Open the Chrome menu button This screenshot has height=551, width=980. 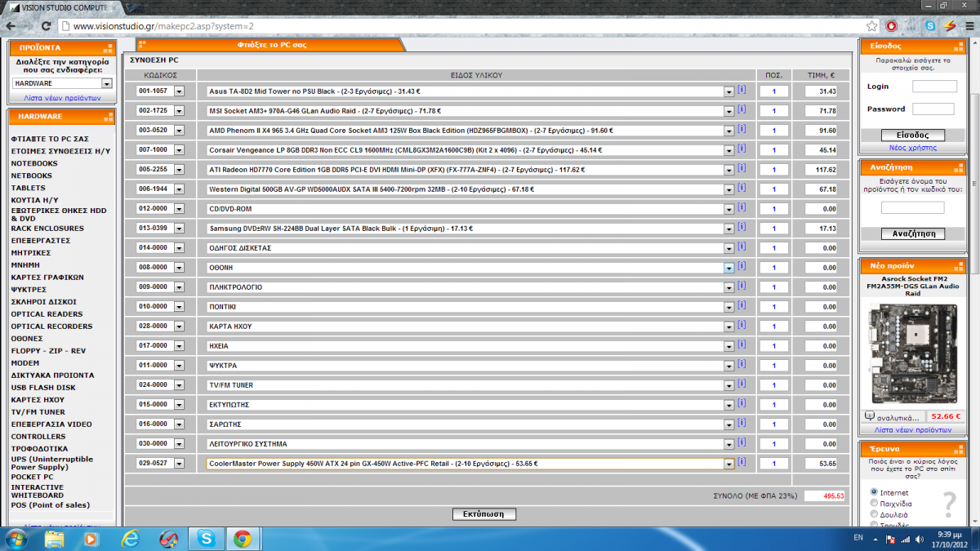(968, 26)
